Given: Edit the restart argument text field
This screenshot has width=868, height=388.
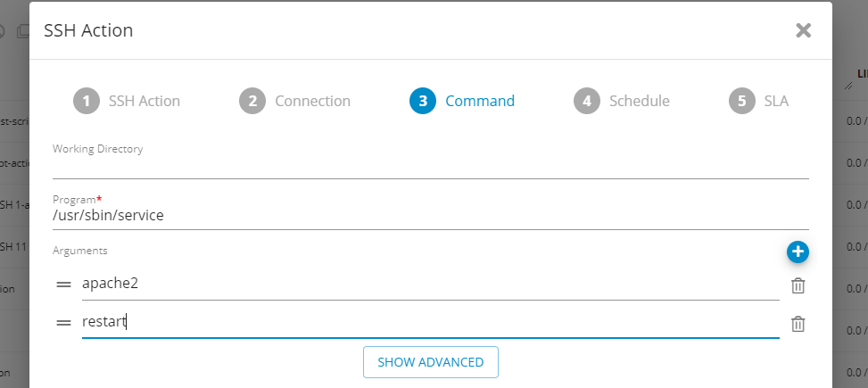Looking at the screenshot, I should tap(430, 323).
